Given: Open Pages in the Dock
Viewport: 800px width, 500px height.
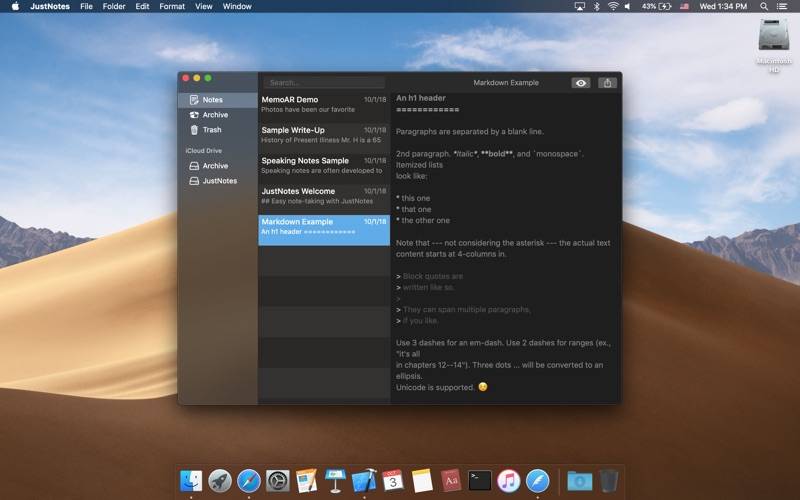Looking at the screenshot, I should point(306,481).
